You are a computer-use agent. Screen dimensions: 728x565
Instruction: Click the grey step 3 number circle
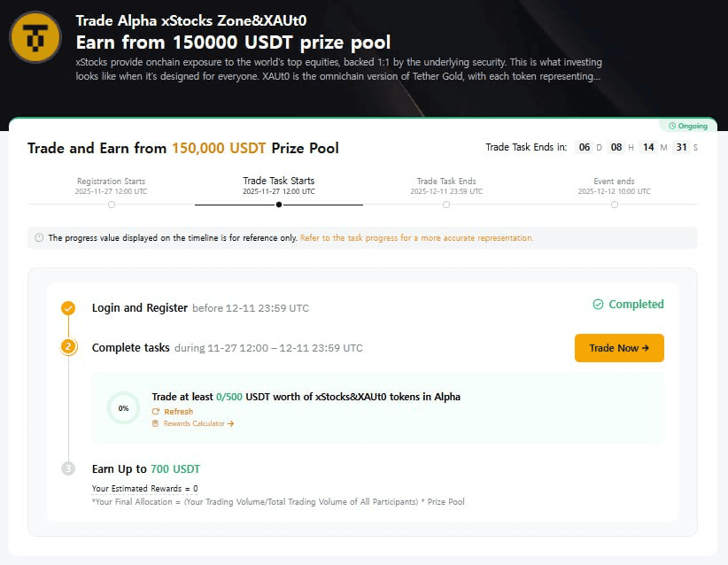tap(68, 468)
